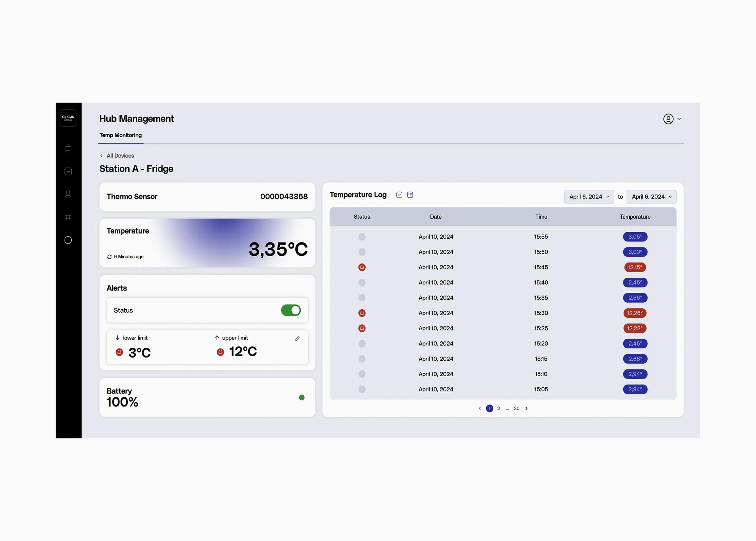Open the list sidebar icon
The height and width of the screenshot is (541, 756).
pyautogui.click(x=68, y=171)
